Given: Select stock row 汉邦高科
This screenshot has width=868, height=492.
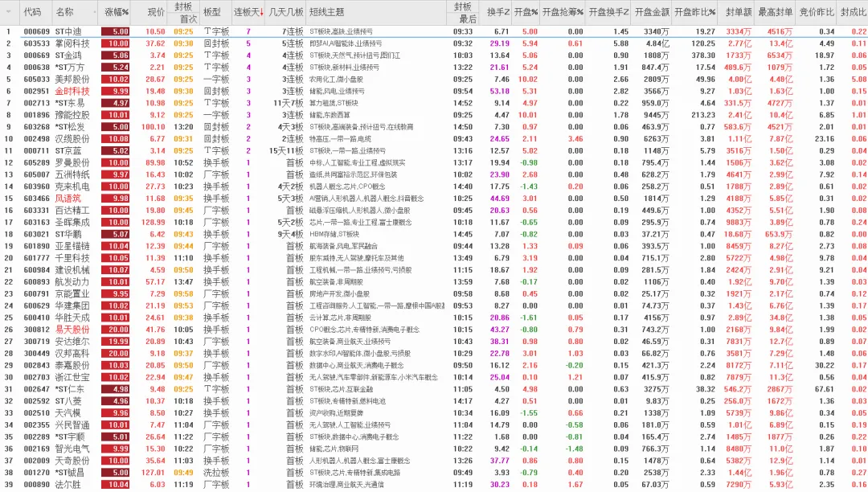Looking at the screenshot, I should click(434, 354).
